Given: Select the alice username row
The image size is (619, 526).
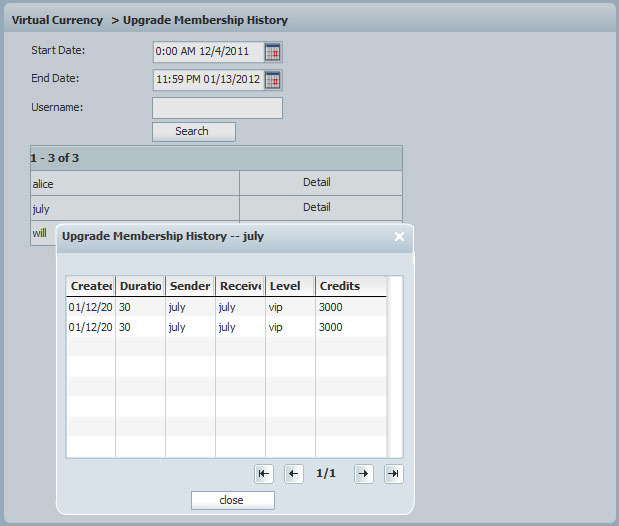Looking at the screenshot, I should [x=135, y=184].
